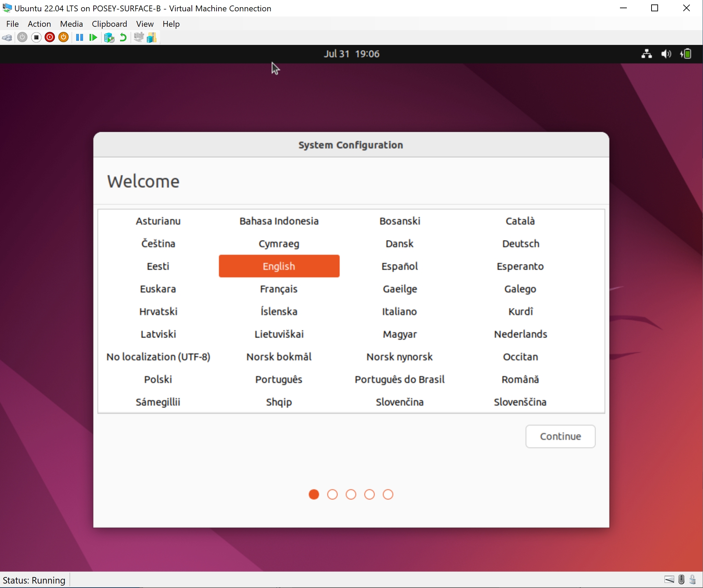This screenshot has height=588, width=703.
Task: Open the Action menu
Action: (x=39, y=24)
